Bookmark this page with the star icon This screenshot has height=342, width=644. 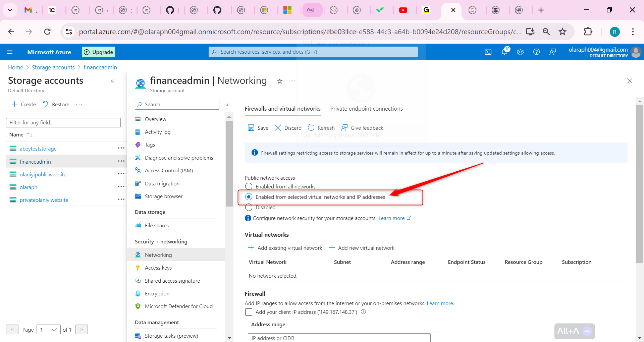tap(562, 32)
